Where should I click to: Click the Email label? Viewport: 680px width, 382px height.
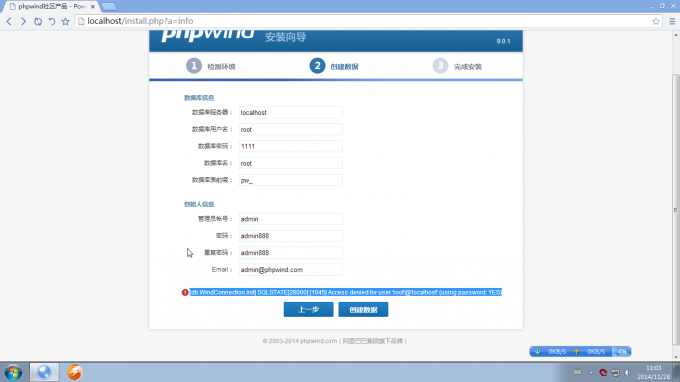222,270
